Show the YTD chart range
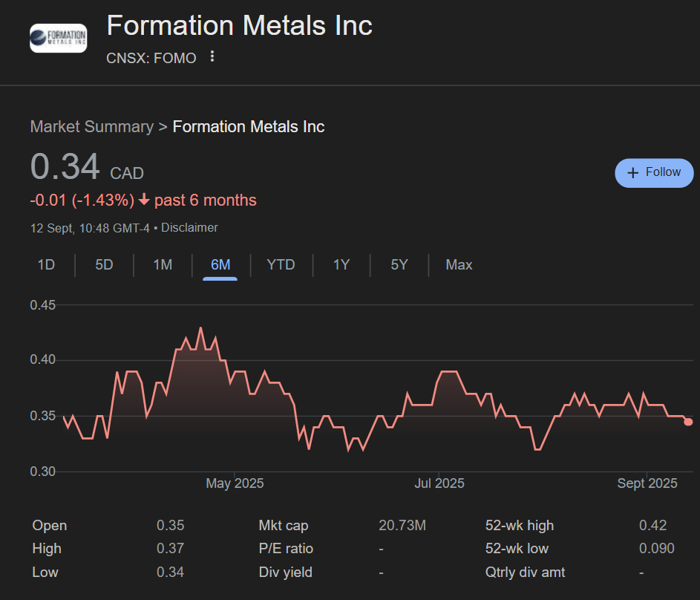The width and height of the screenshot is (700, 600). click(281, 265)
